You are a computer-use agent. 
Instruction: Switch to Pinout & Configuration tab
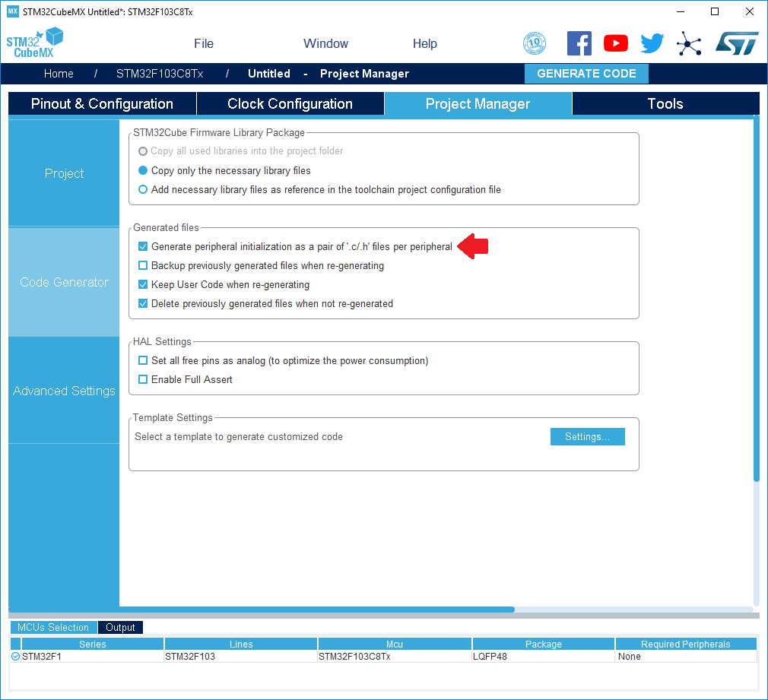click(x=102, y=104)
